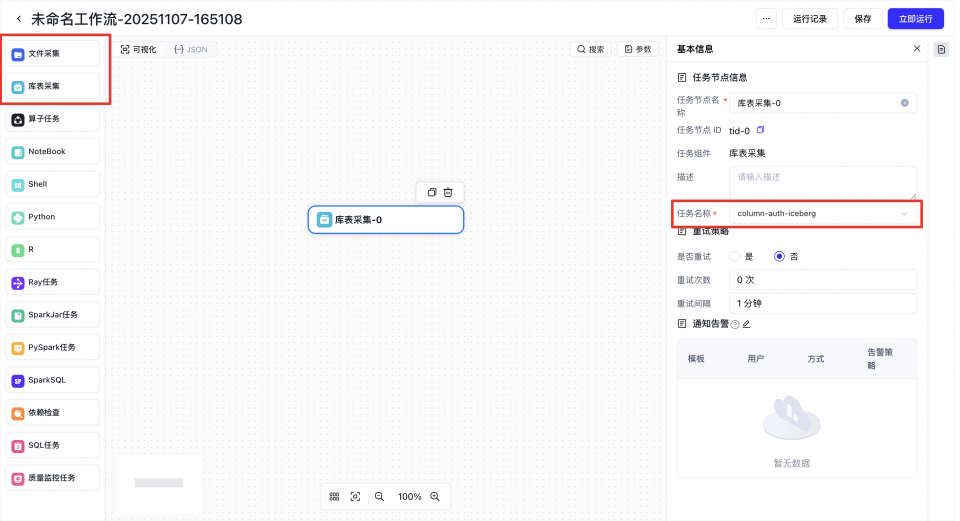The image size is (960, 521).
Task: Click the 重试次数 field
Action: (x=822, y=280)
